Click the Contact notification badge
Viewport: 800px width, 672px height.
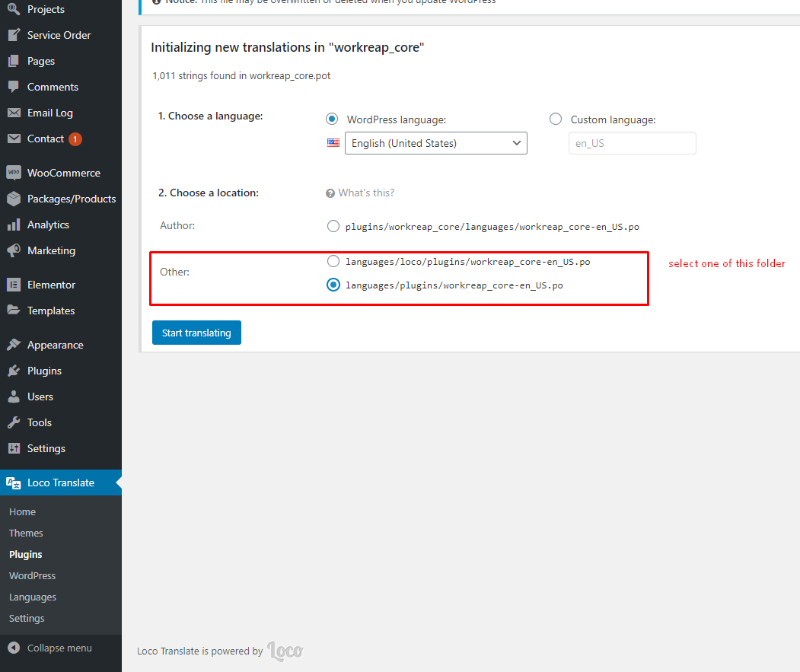pyautogui.click(x=75, y=139)
